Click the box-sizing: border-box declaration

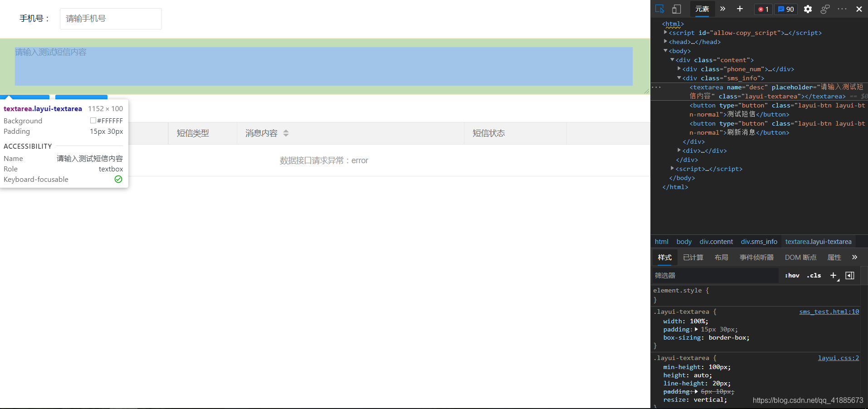[706, 338]
